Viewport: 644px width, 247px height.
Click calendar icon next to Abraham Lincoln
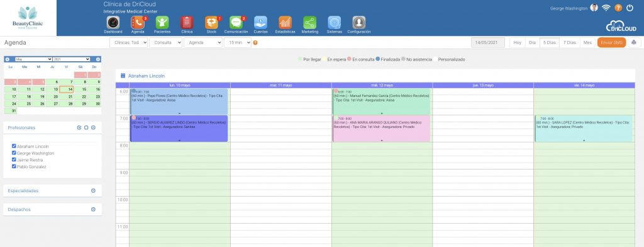pyautogui.click(x=123, y=76)
